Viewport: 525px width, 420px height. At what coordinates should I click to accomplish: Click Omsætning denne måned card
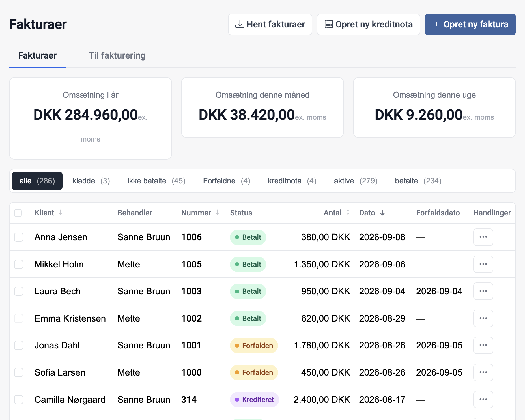pyautogui.click(x=262, y=108)
